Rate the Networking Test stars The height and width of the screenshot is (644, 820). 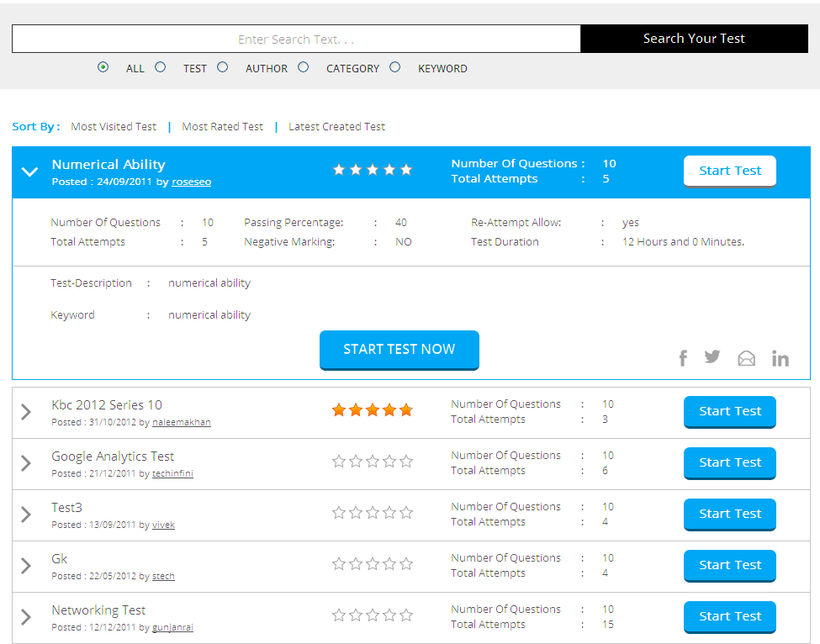(x=373, y=615)
